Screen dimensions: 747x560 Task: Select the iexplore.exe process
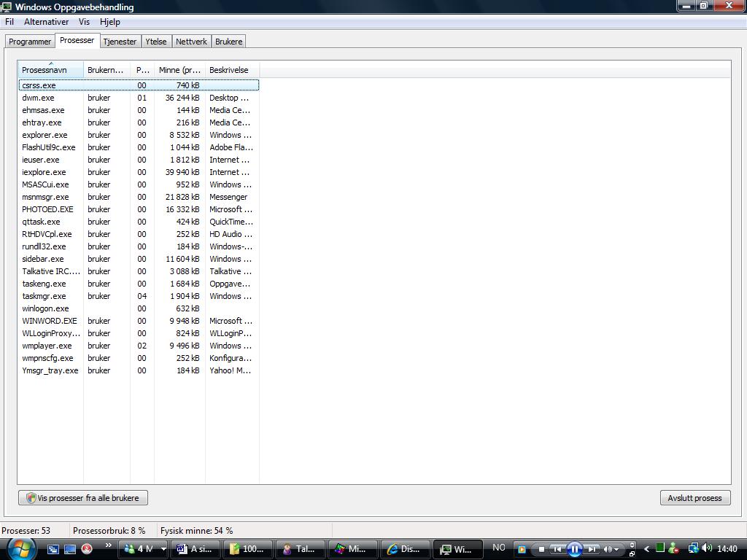point(139,172)
